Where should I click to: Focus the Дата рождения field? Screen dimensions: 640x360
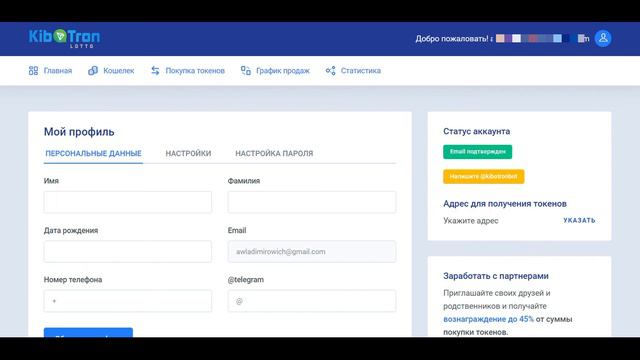[x=128, y=251]
